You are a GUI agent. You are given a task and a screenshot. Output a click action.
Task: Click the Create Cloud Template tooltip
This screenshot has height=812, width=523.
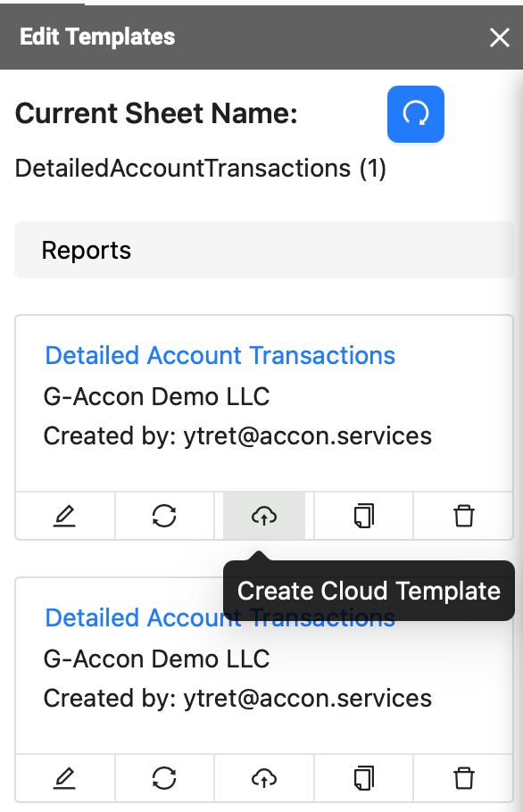point(369,591)
